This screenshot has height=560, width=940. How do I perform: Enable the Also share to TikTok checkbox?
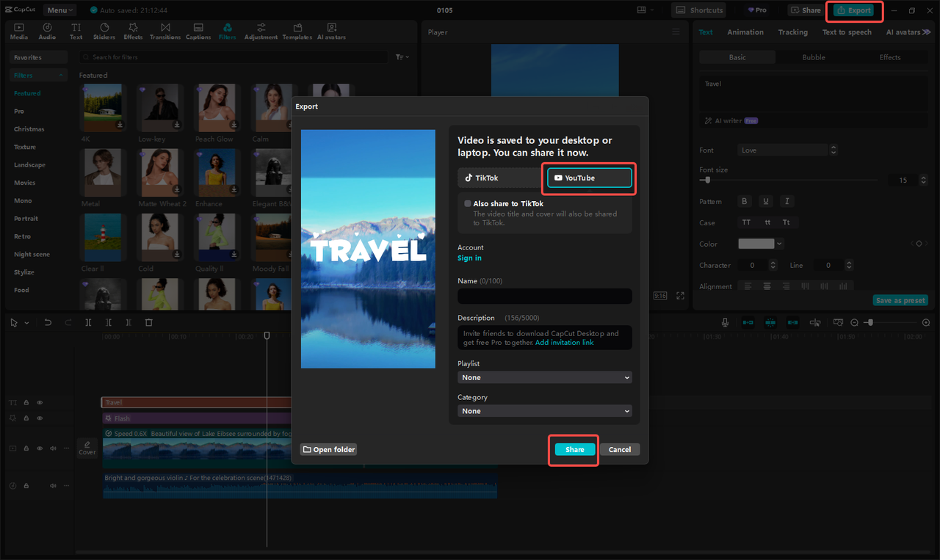[x=467, y=203]
